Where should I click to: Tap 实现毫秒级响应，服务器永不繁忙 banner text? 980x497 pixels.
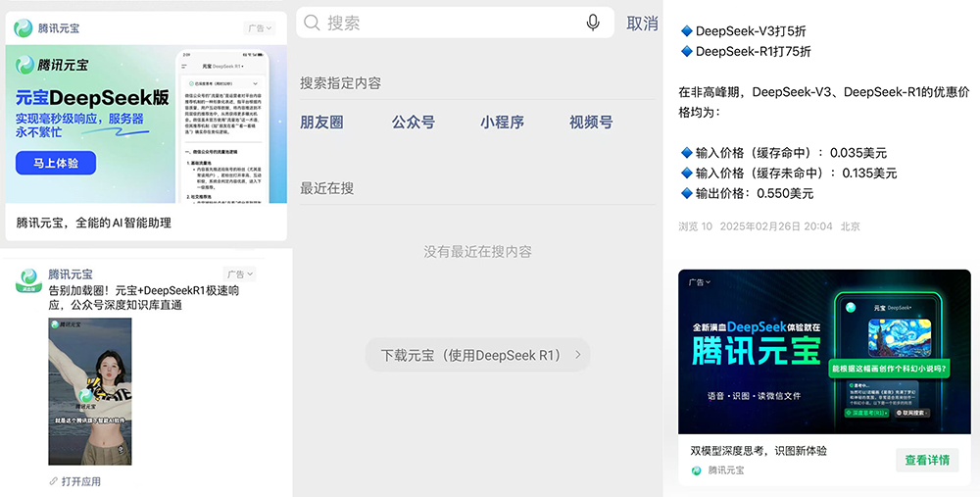click(x=79, y=125)
